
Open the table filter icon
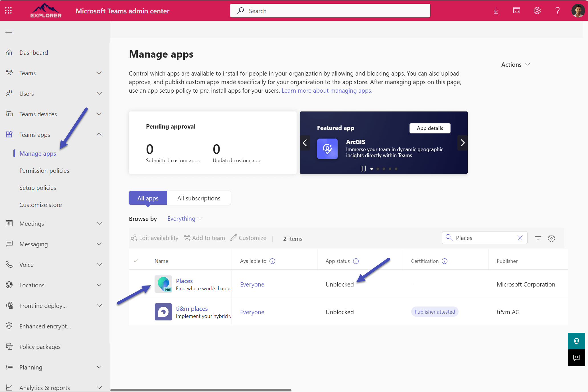pyautogui.click(x=538, y=238)
